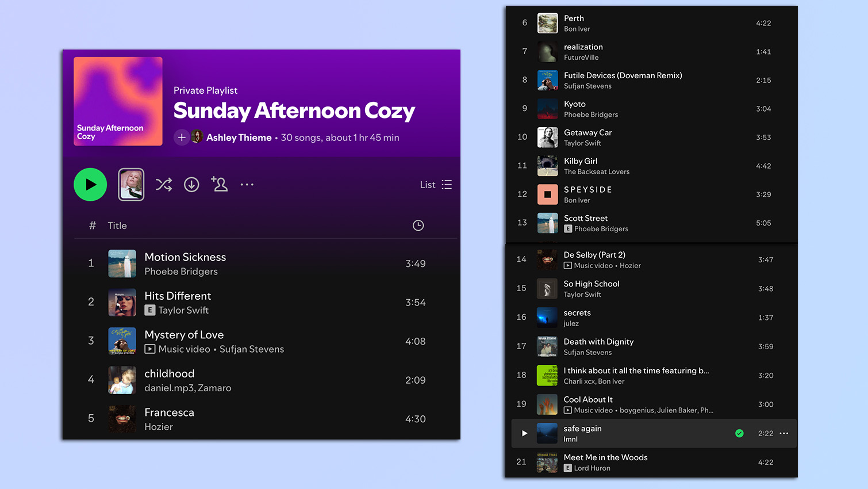868x489 pixels.
Task: Play the song safe again
Action: [x=523, y=433]
